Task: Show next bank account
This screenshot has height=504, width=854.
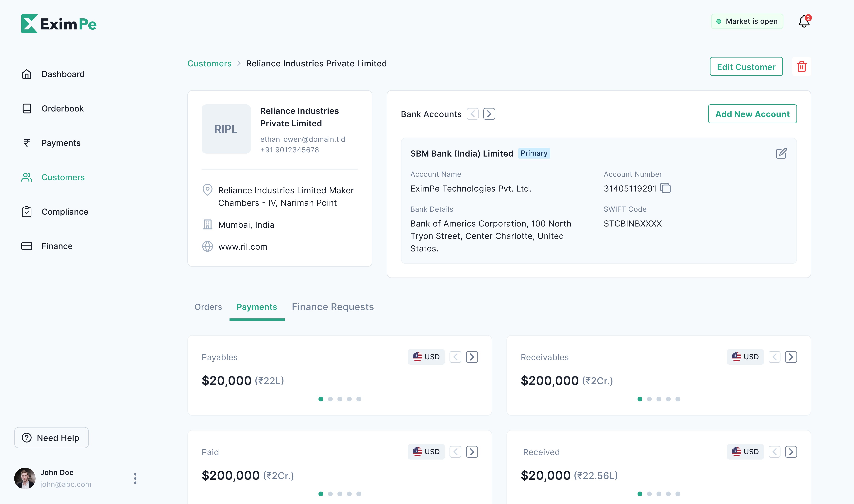Action: pyautogui.click(x=489, y=114)
